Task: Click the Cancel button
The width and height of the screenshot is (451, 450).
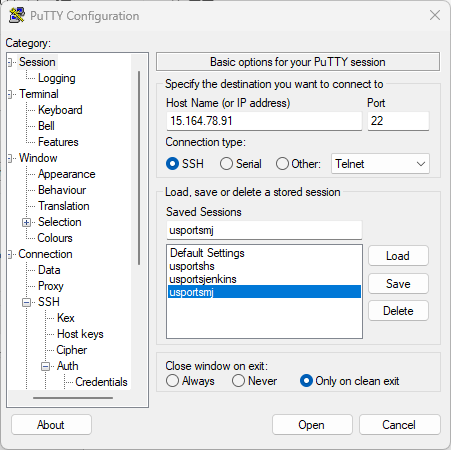Action: pos(400,425)
